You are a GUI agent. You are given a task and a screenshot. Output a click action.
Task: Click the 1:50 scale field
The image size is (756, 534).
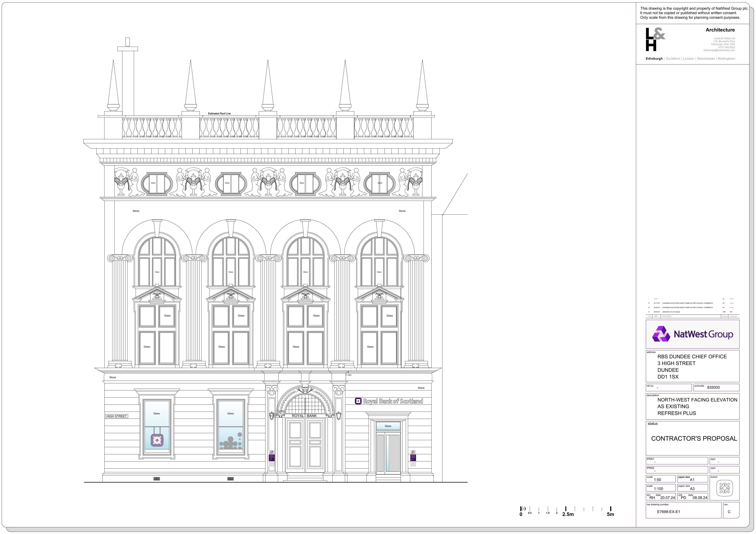pos(661,479)
